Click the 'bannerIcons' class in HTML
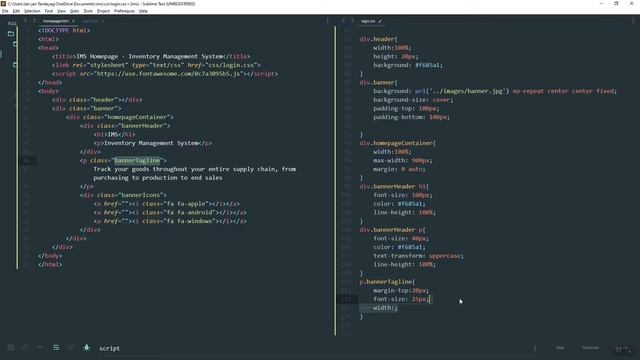The image size is (640, 360). pos(140,195)
